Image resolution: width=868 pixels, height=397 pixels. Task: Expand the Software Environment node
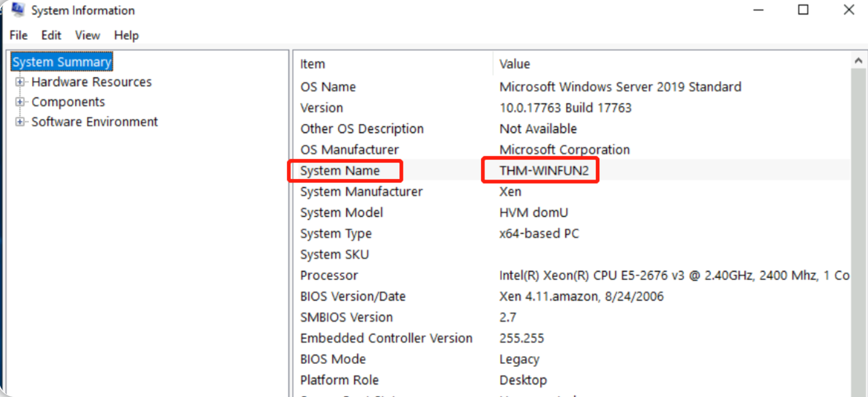click(x=20, y=122)
